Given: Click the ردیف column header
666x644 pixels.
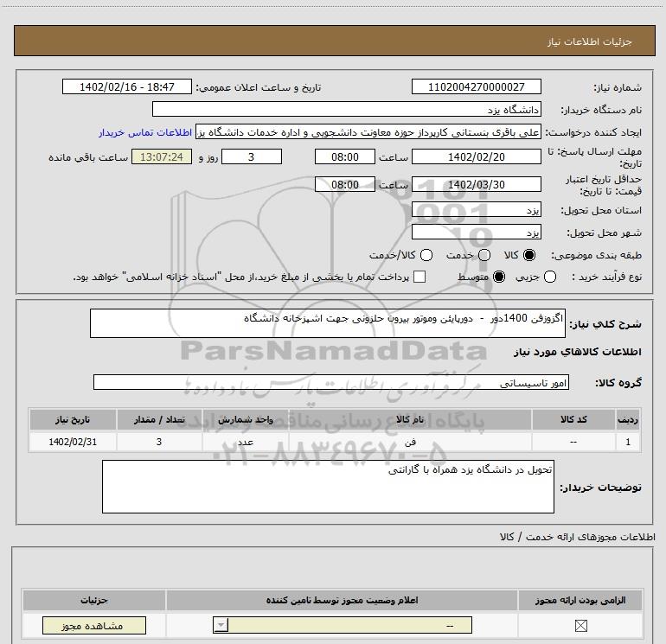Looking at the screenshot, I should [x=628, y=419].
